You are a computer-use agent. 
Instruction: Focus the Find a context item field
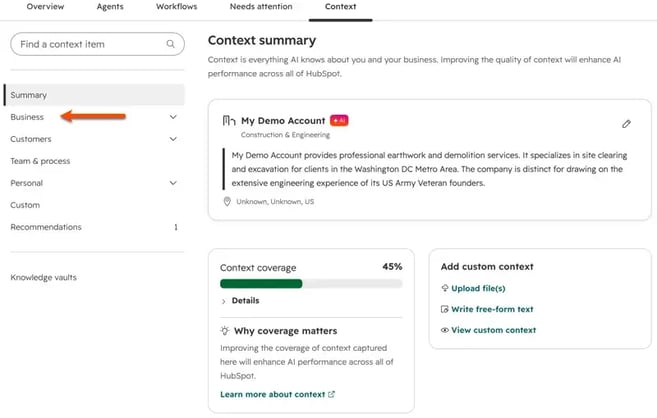(97, 44)
